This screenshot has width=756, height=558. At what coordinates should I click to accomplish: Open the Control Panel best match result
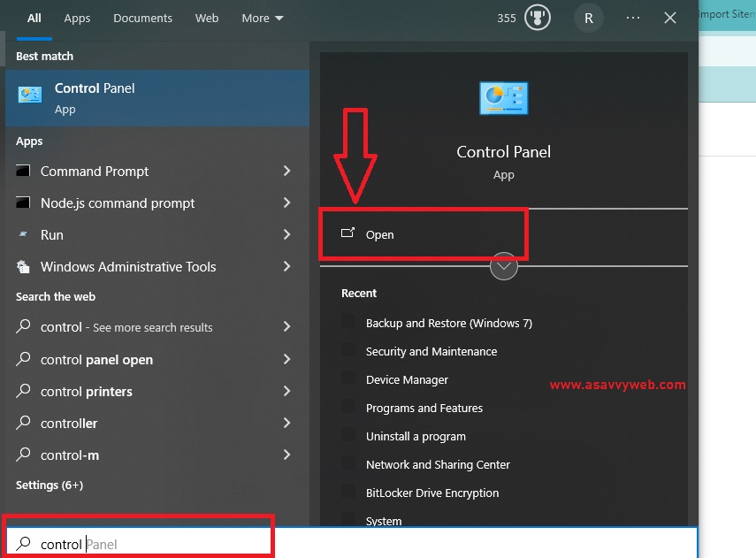pyautogui.click(x=157, y=98)
